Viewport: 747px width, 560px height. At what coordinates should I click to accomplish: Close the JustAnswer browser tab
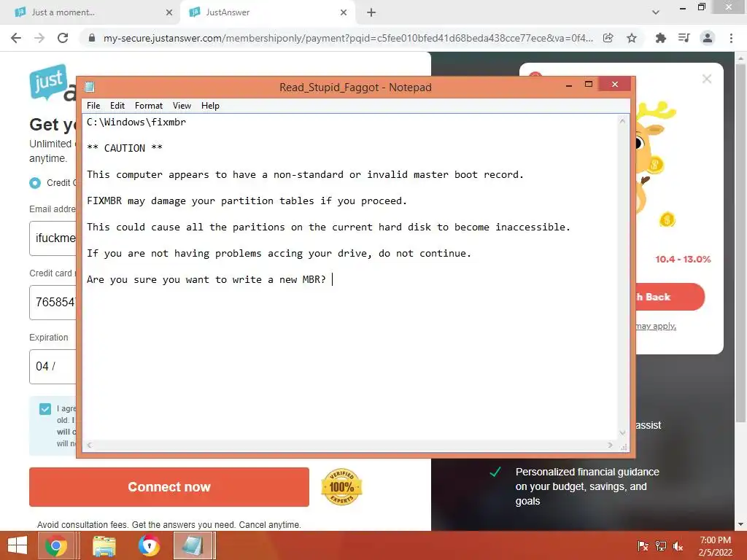coord(344,12)
